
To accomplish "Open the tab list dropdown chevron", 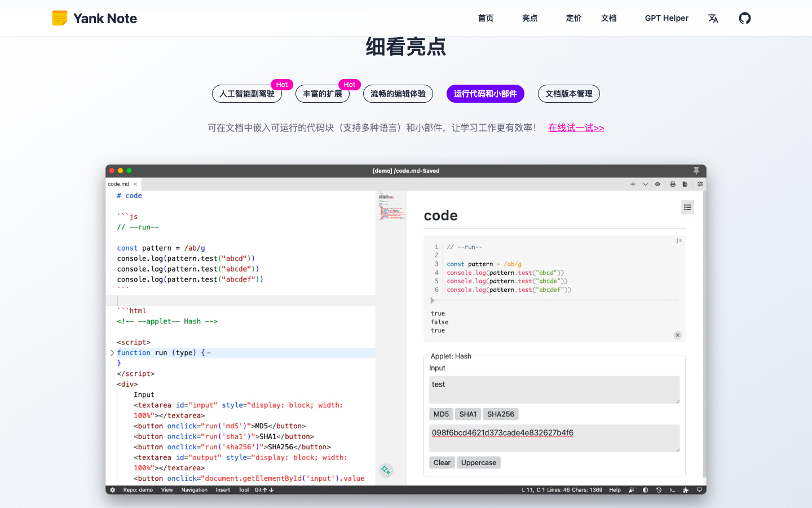I will [x=645, y=184].
